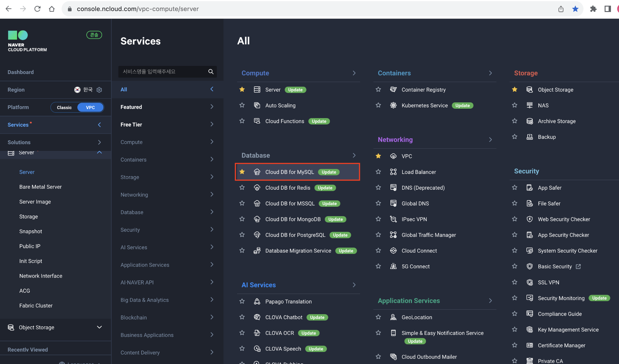Open the browser extensions puzzle icon
The image size is (619, 364).
pyautogui.click(x=593, y=9)
